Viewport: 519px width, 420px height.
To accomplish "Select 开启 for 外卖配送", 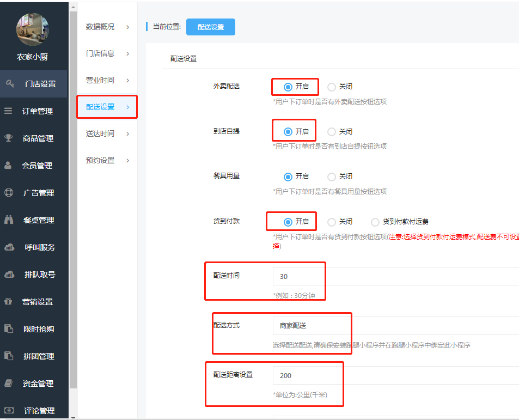I will [288, 87].
